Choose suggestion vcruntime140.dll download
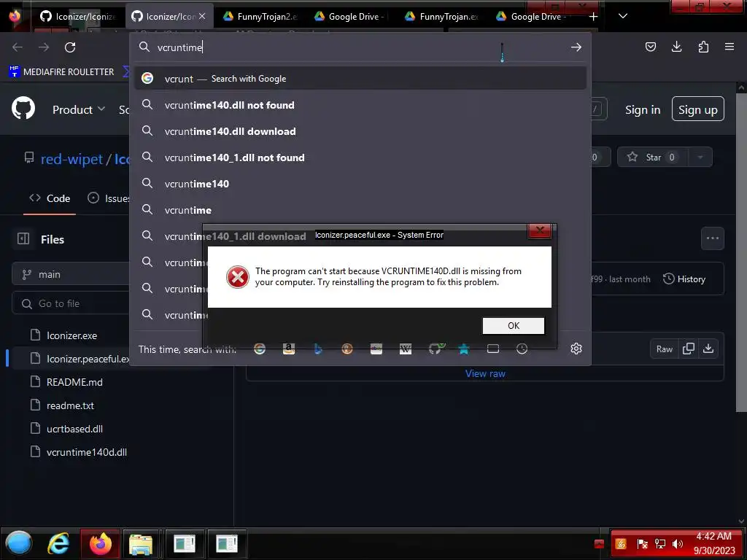The width and height of the screenshot is (747, 560). click(x=360, y=131)
